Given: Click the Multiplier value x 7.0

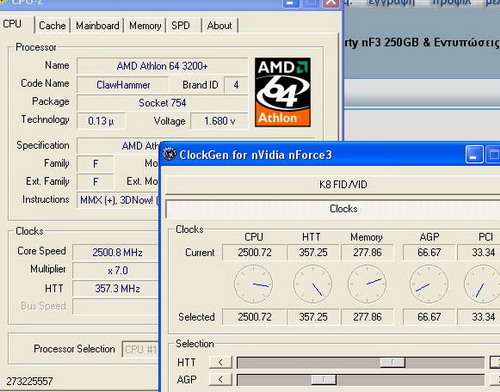Looking at the screenshot, I should [x=116, y=270].
